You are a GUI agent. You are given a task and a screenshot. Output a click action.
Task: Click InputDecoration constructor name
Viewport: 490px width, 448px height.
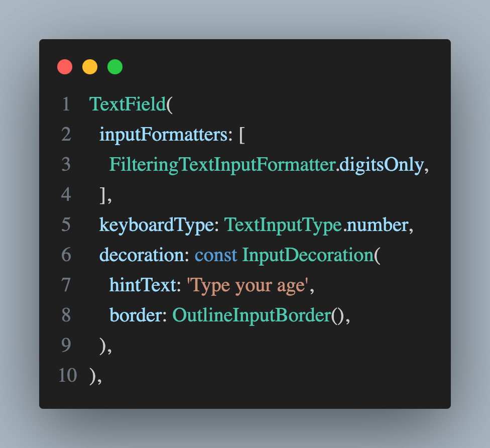pos(308,255)
